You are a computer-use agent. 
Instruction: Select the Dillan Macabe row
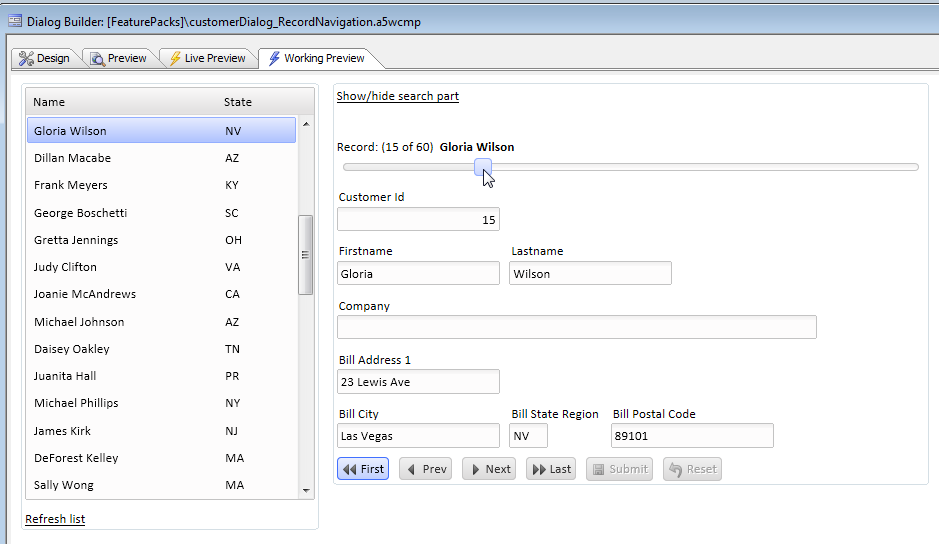point(162,158)
